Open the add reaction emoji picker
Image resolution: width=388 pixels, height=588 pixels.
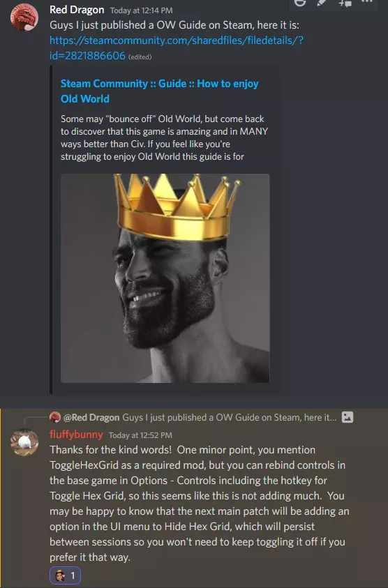(300, 3)
